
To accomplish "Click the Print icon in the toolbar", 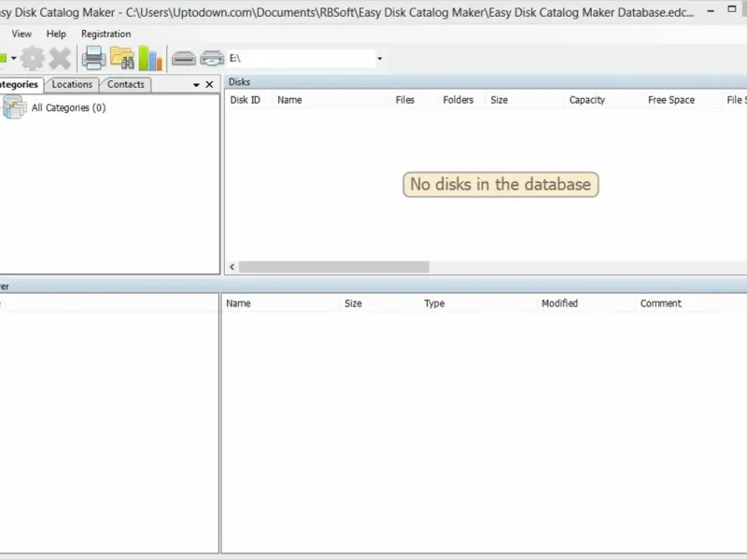I will pos(93,58).
